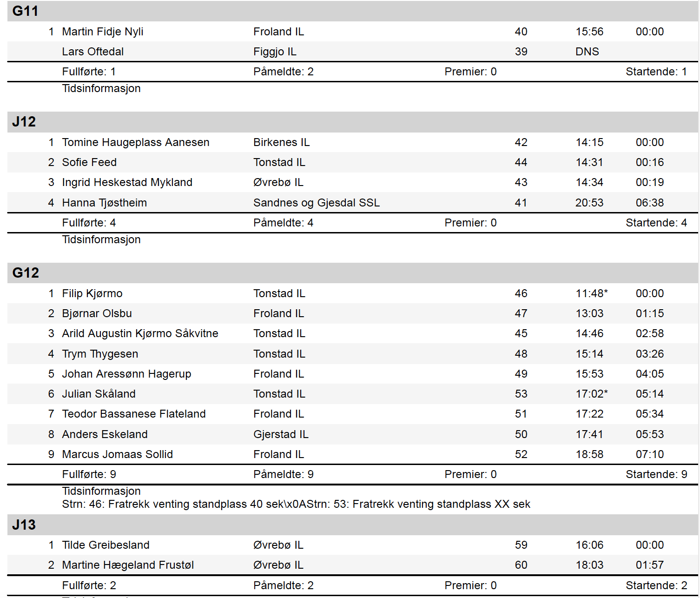700x598 pixels.
Task: Select club Gjerstad IL
Action: click(281, 434)
